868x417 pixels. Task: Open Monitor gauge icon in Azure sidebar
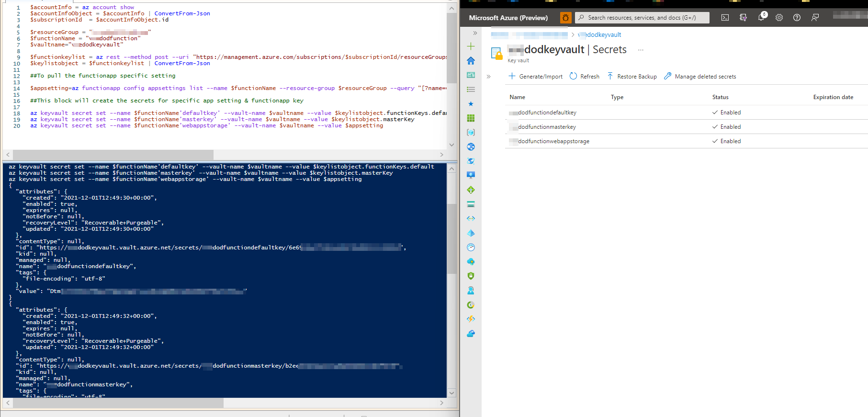(x=471, y=248)
